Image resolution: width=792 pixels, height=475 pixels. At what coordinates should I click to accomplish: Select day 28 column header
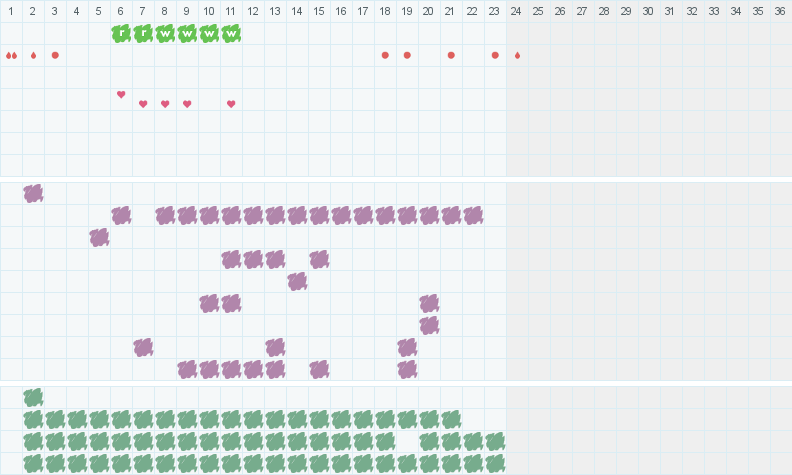605,11
